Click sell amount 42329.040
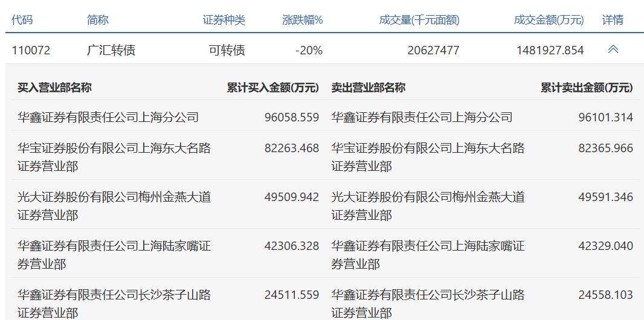The image size is (644, 320). click(x=605, y=246)
